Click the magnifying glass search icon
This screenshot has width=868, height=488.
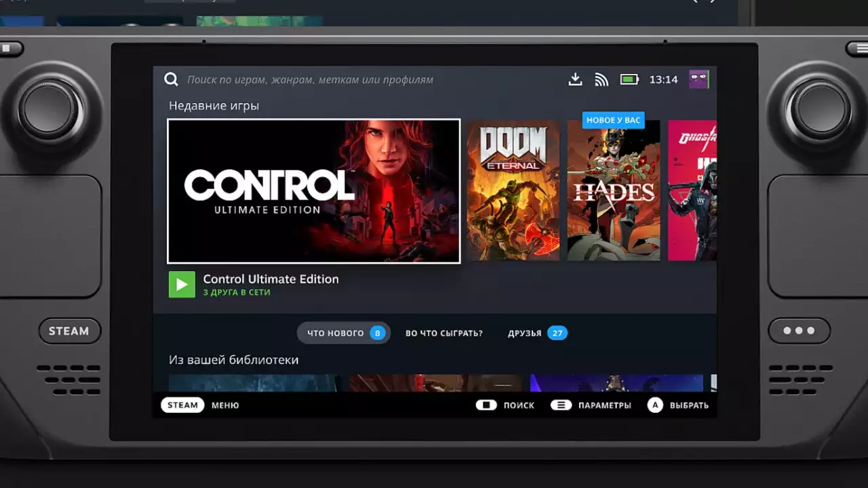tap(171, 80)
